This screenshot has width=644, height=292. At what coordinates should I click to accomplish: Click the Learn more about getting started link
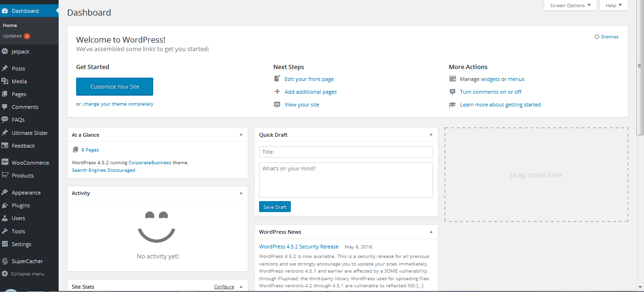point(500,105)
